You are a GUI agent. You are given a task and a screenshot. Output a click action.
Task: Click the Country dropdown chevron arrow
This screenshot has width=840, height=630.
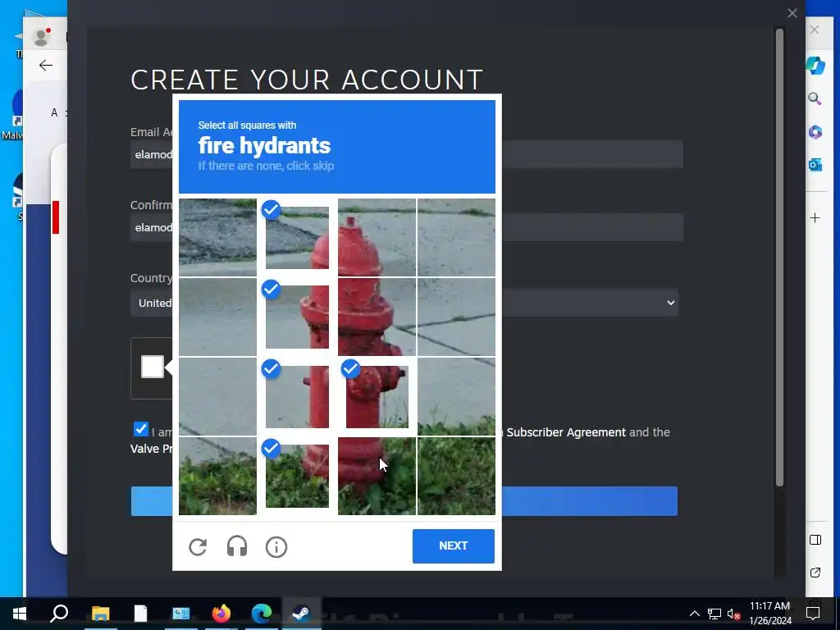pos(670,303)
